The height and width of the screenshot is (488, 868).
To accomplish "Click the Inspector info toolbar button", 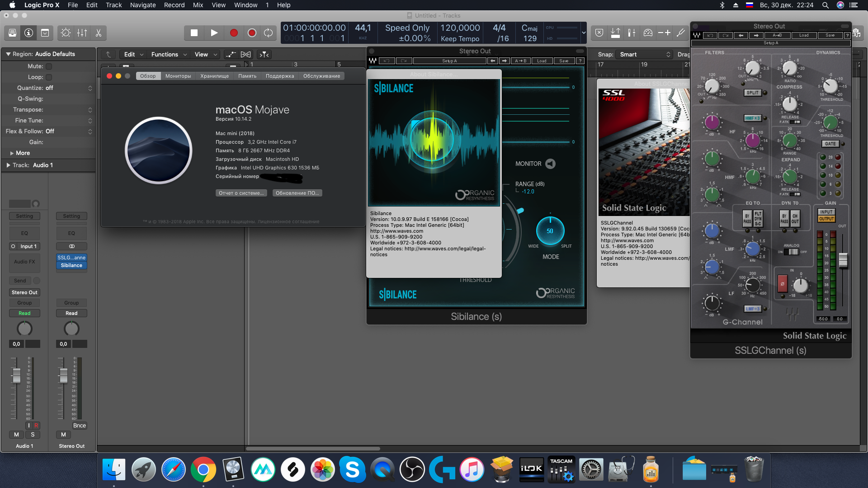I will 28,33.
